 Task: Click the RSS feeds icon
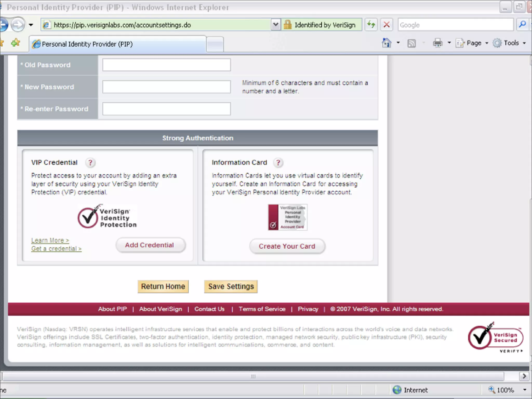pos(411,43)
